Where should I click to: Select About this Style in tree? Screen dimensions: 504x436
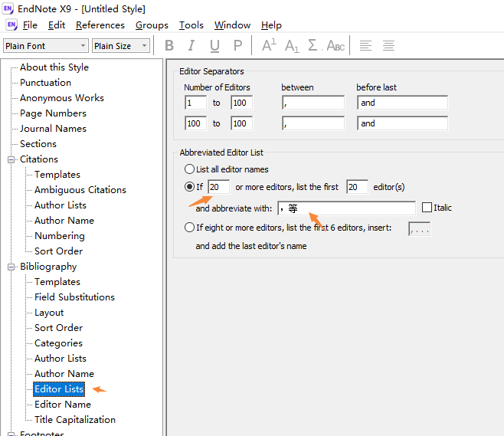[54, 67]
